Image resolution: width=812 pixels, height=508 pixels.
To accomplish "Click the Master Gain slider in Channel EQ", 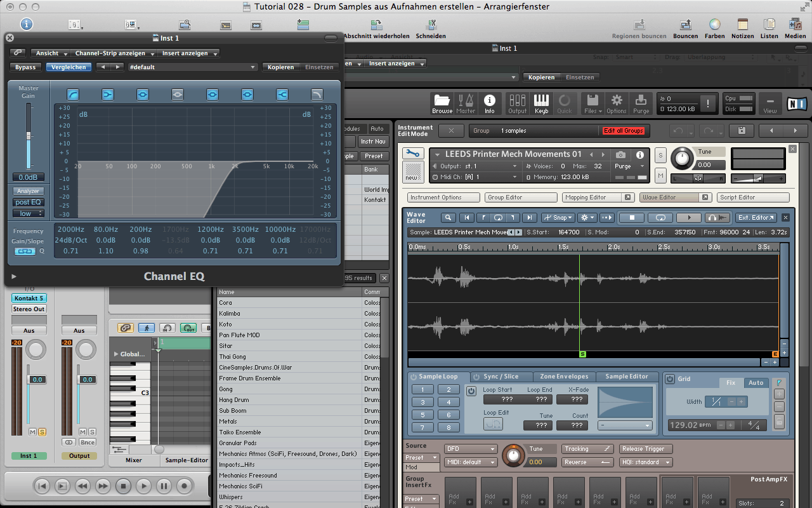I will tap(28, 135).
